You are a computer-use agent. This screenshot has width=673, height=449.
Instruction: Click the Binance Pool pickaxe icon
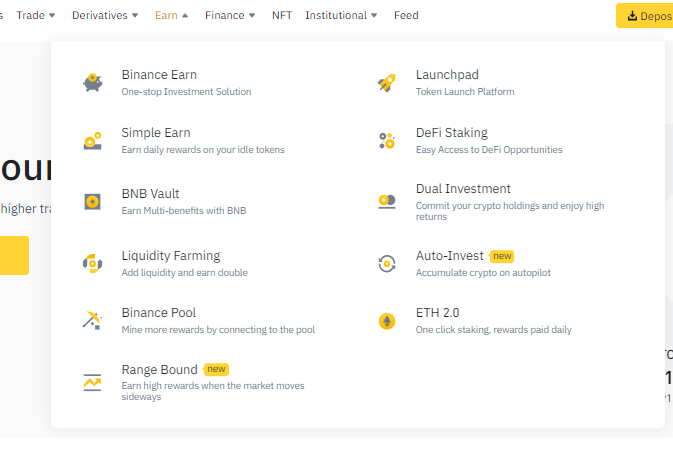pyautogui.click(x=92, y=321)
